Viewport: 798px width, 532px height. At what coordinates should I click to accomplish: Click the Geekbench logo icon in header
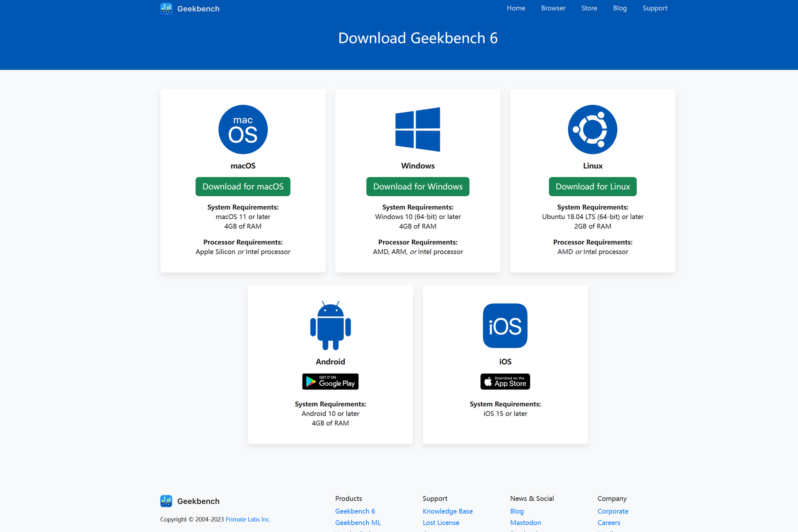[166, 9]
